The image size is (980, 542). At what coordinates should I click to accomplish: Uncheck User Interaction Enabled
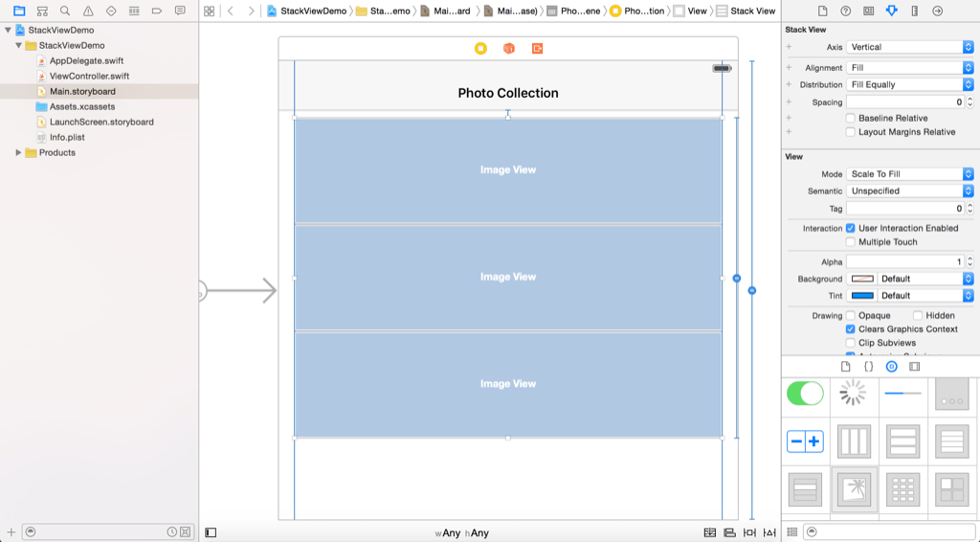pyautogui.click(x=851, y=229)
